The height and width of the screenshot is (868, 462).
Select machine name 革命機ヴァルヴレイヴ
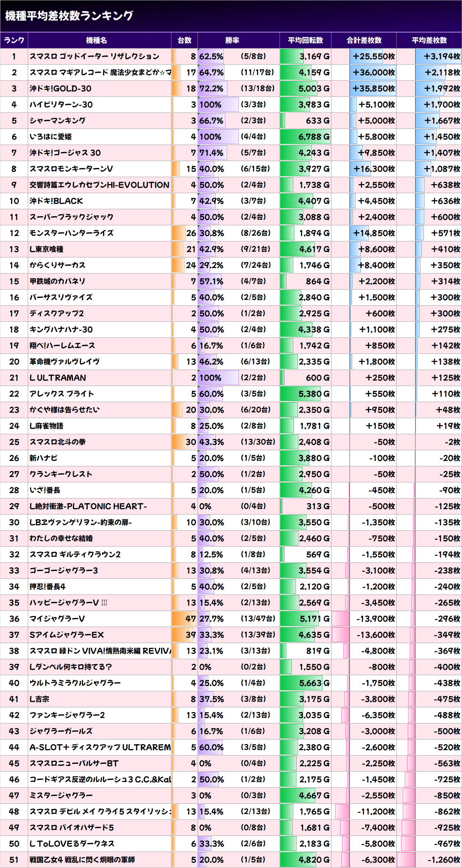click(65, 362)
